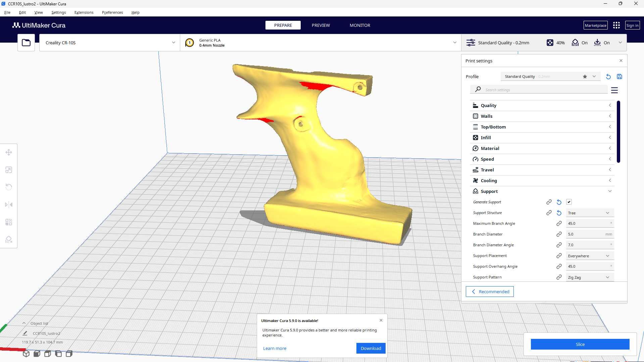
Task: Click the star icon in Profile field
Action: point(585,76)
